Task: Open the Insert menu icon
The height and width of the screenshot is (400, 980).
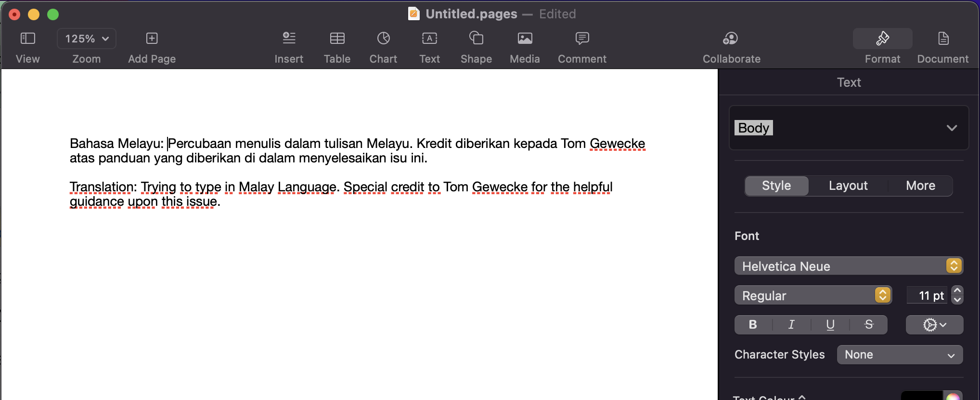Action: pos(289,38)
